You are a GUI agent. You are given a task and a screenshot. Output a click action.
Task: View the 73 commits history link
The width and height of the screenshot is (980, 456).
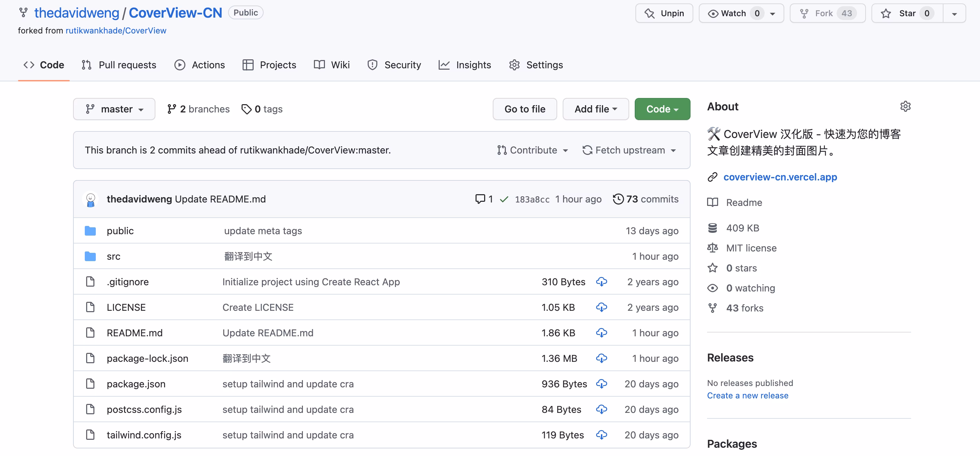click(646, 199)
